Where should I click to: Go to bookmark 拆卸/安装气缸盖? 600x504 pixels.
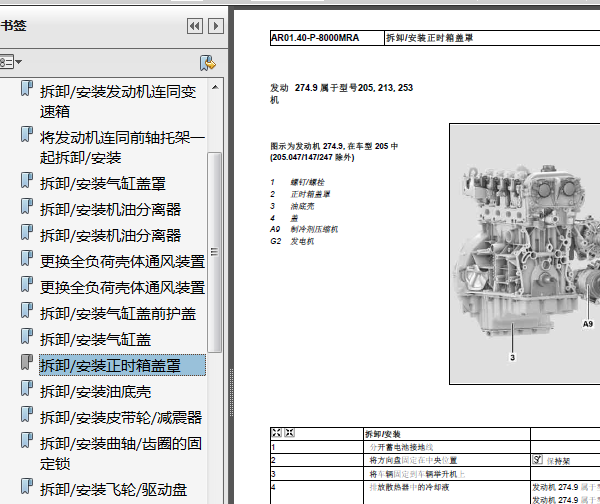point(95,340)
